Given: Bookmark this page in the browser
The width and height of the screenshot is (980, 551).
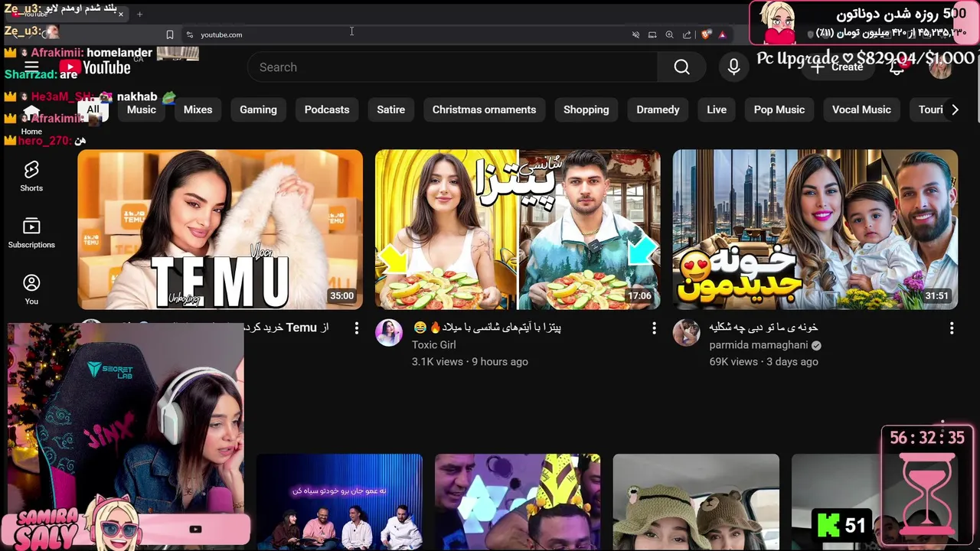Looking at the screenshot, I should tap(170, 34).
